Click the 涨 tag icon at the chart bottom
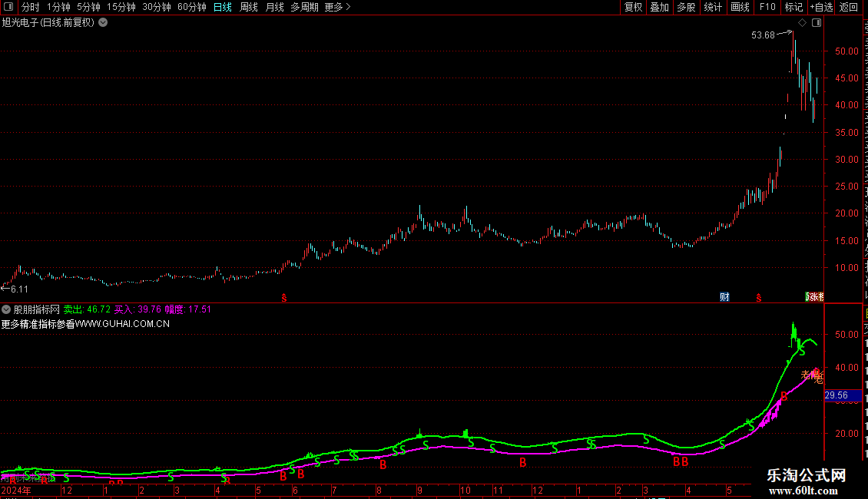This screenshot has height=499, width=868. (814, 297)
